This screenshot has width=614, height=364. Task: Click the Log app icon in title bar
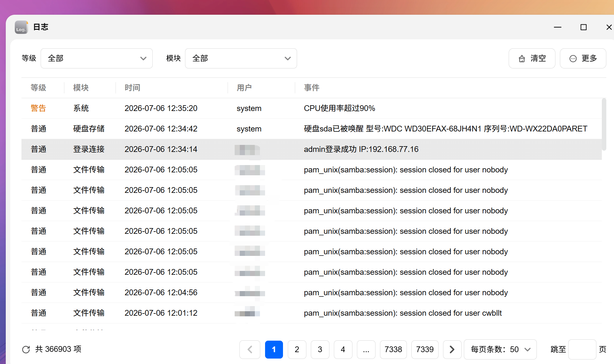click(21, 27)
